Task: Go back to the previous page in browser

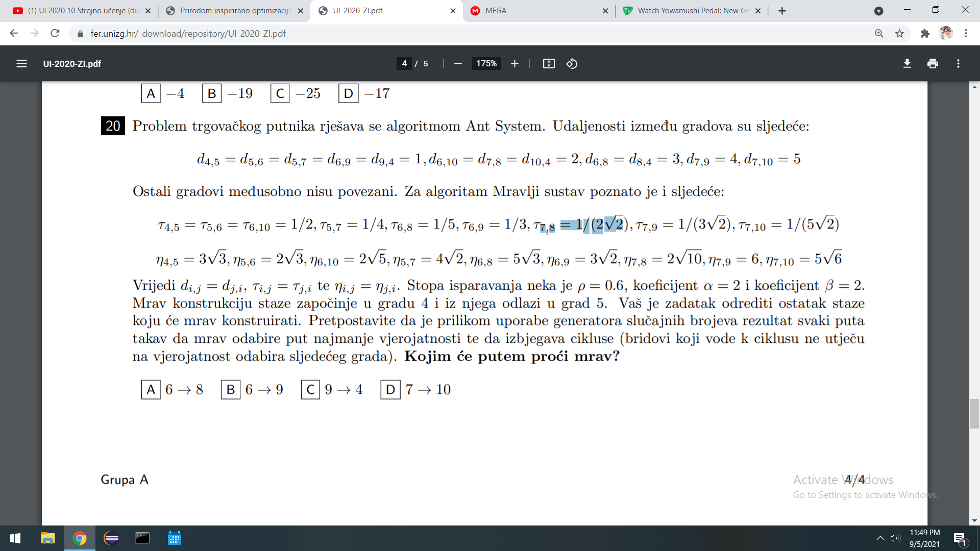Action: point(14,33)
